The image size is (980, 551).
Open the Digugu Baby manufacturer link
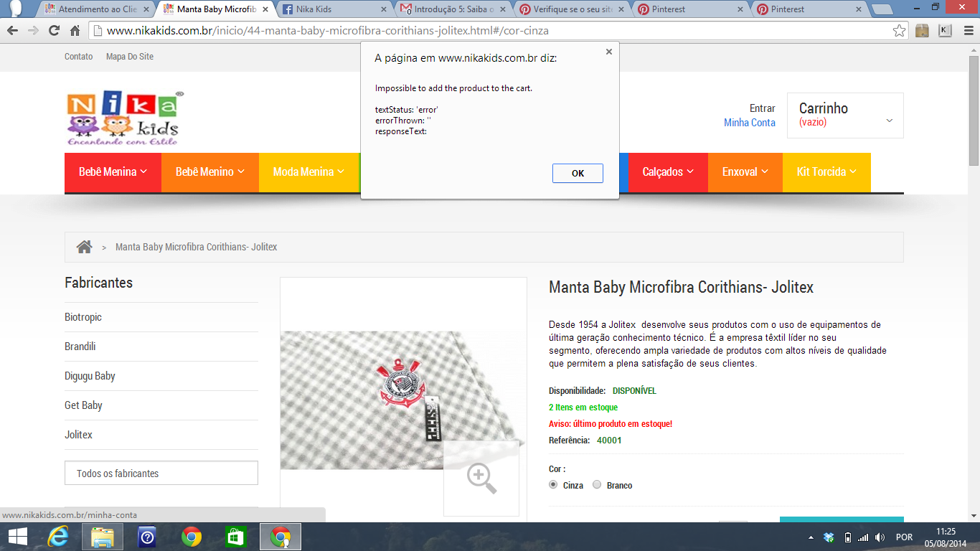click(90, 376)
